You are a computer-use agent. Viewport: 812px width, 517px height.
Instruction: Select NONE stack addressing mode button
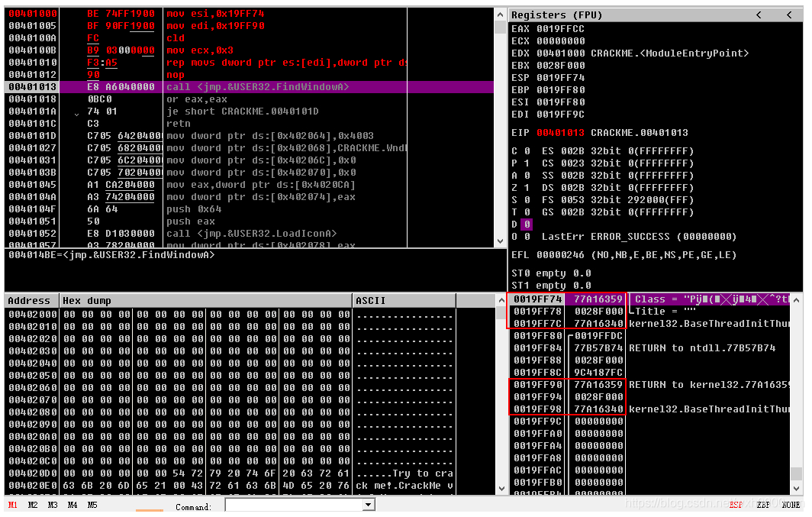[x=791, y=505]
